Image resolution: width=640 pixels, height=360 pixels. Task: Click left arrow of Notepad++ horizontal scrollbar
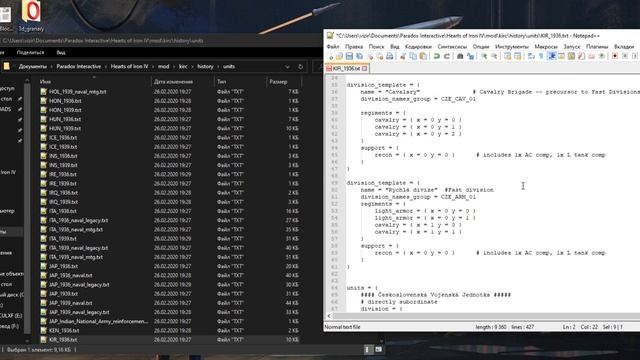point(329,316)
